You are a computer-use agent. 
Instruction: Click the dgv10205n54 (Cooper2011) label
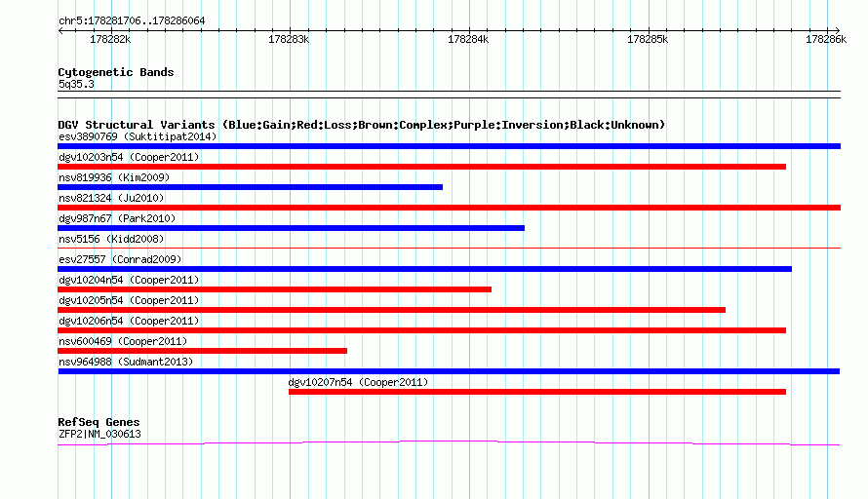(x=129, y=300)
